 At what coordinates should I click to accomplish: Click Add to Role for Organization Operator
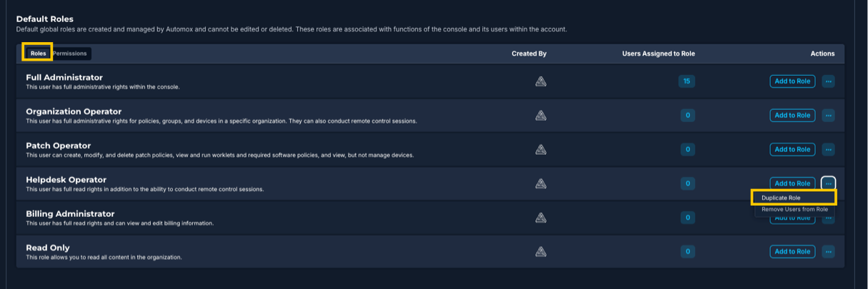tap(792, 116)
